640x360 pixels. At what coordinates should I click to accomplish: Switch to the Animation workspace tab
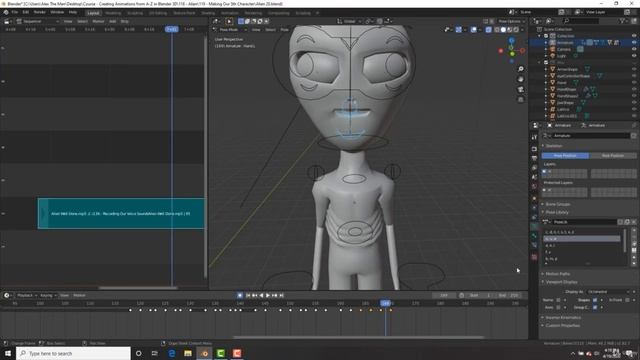[x=230, y=13]
